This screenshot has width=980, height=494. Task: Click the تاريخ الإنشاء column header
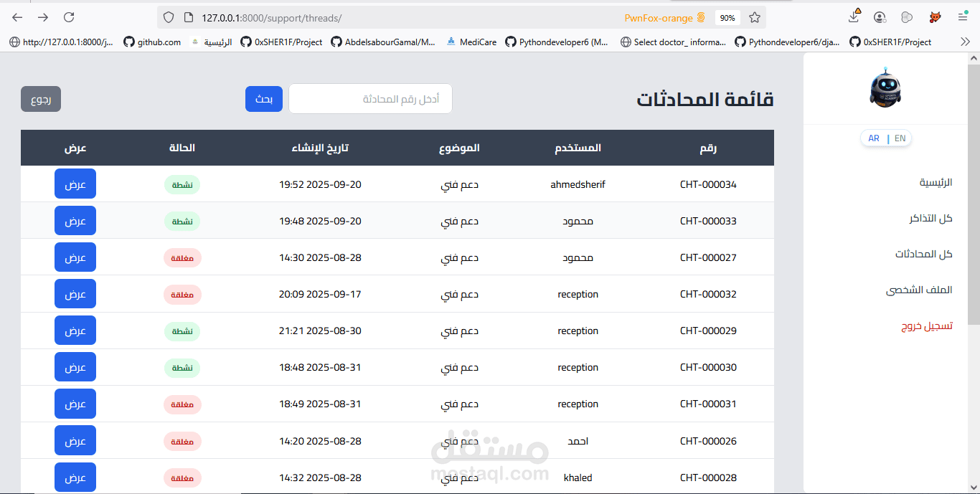click(320, 148)
